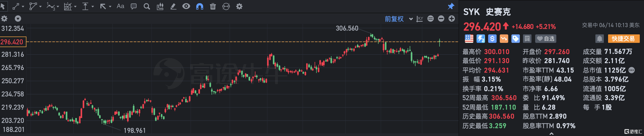Click the magnifier zoom tool
This screenshot has width=644, height=136.
click(x=147, y=6)
